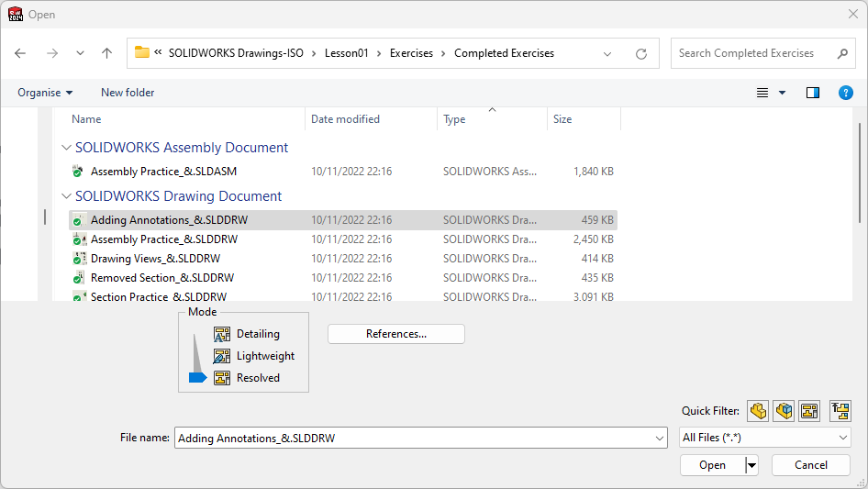
Task: Click Removed Section_&.SLDDRW file icon
Action: (79, 278)
